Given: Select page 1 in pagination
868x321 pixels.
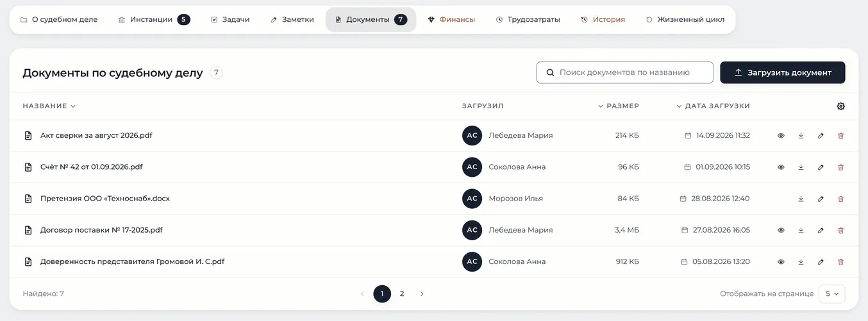Looking at the screenshot, I should coord(382,294).
